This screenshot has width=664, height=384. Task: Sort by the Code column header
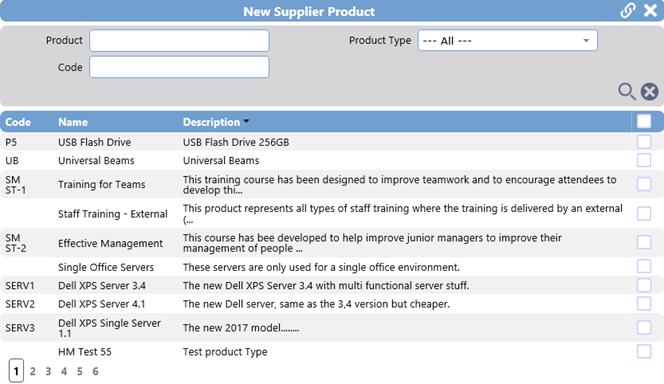tap(18, 122)
